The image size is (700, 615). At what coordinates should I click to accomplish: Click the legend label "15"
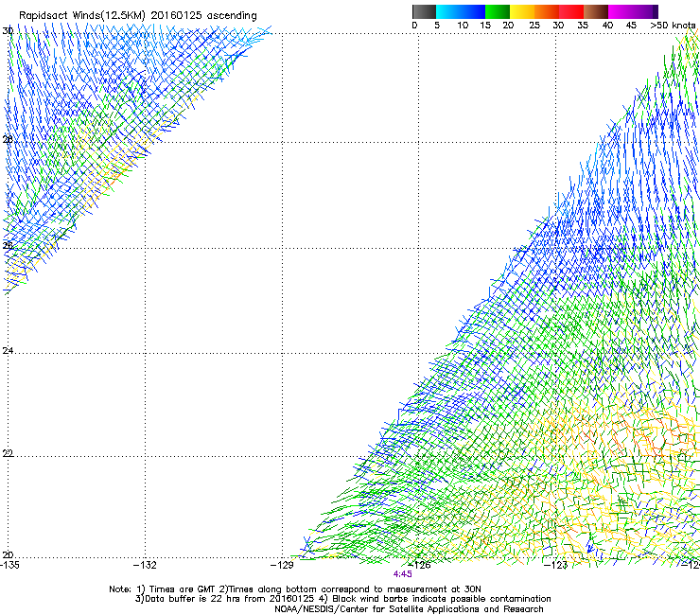(485, 26)
